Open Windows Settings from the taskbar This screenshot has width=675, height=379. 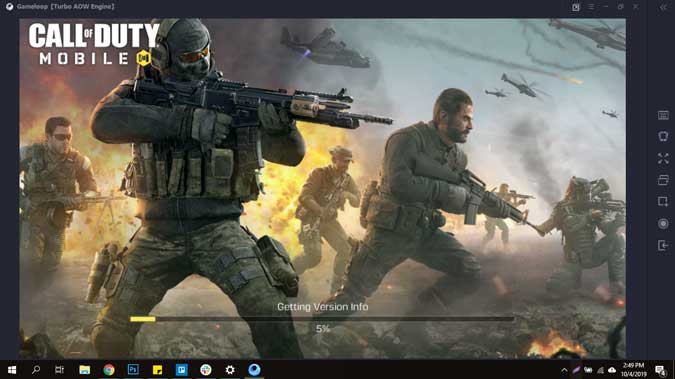coord(230,370)
